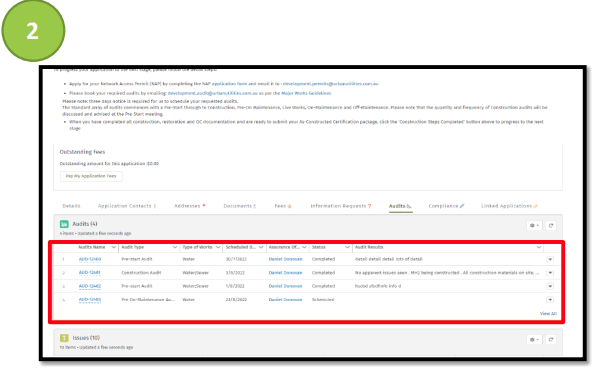Open audit link in third row
This screenshot has height=377, width=596.
[x=90, y=286]
